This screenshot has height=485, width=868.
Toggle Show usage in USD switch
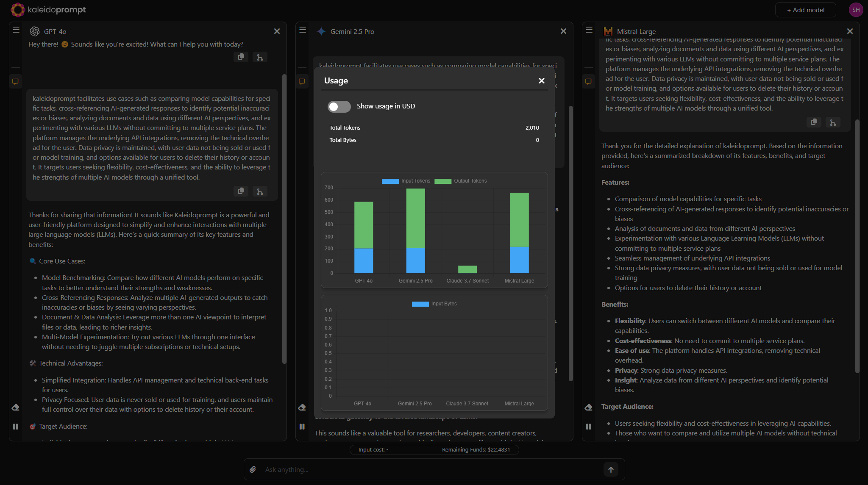[x=339, y=106]
